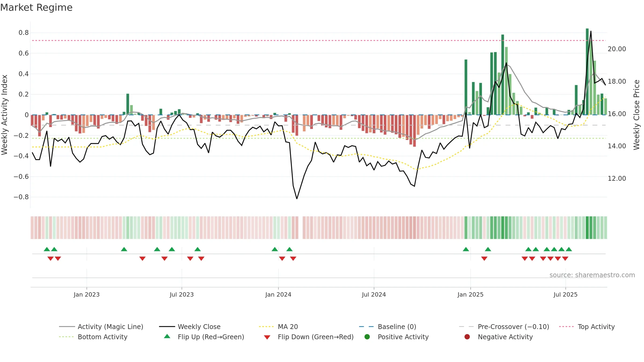644x362 pixels.
Task: Click the Negative Activity legend label
Action: tap(505, 337)
